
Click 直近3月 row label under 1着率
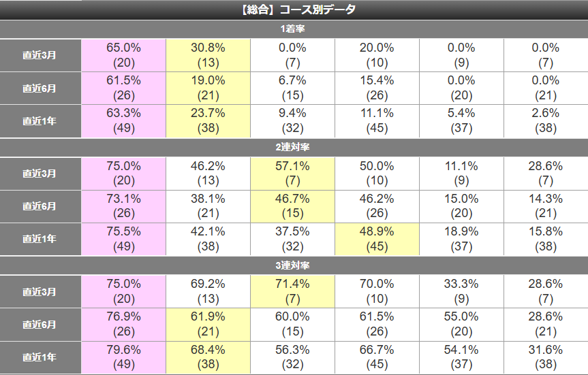coord(40,55)
